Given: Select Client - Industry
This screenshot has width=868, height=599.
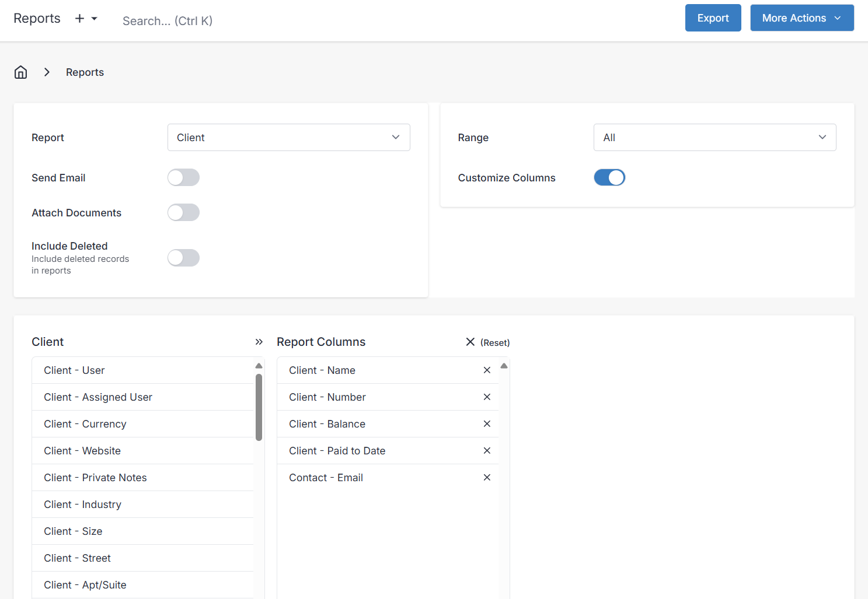Looking at the screenshot, I should click(143, 505).
